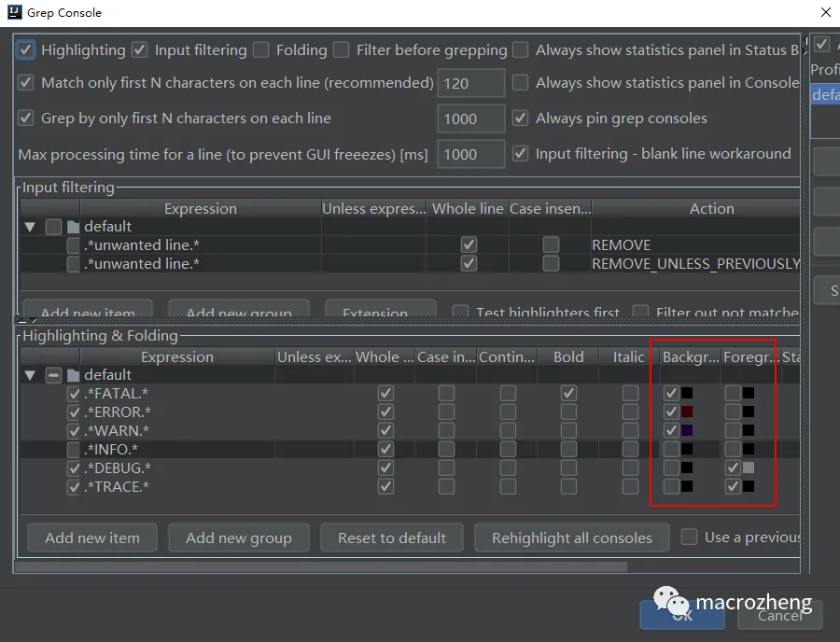
Task: Enable Case insensitive for .*TRACE.* row
Action: click(x=446, y=487)
